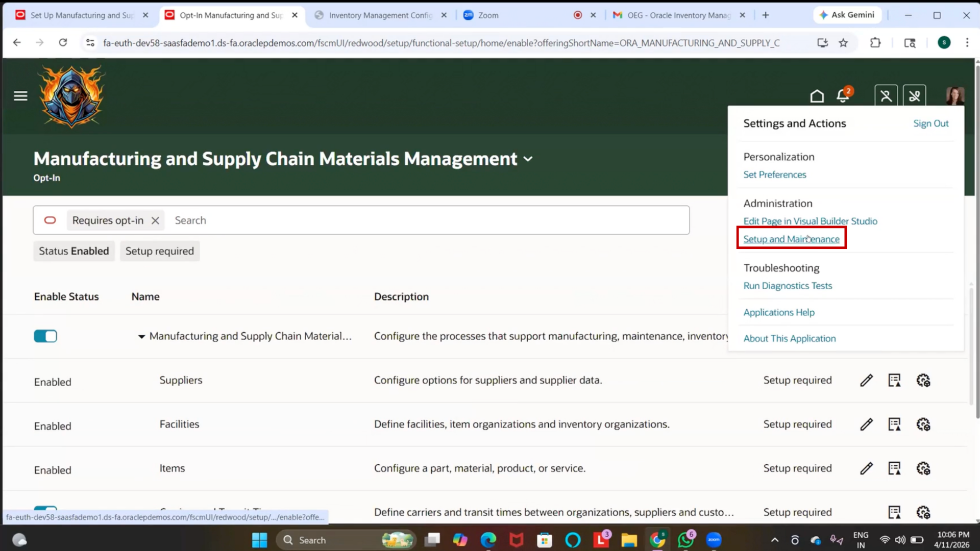Expand the offering title dropdown chevron
This screenshot has height=551, width=980.
[x=528, y=159]
